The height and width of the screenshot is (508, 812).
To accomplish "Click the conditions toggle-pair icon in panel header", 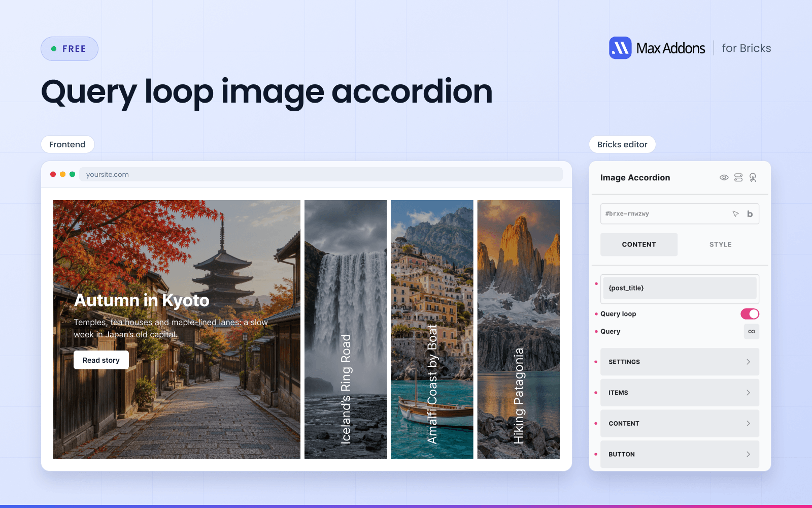I will coord(738,177).
